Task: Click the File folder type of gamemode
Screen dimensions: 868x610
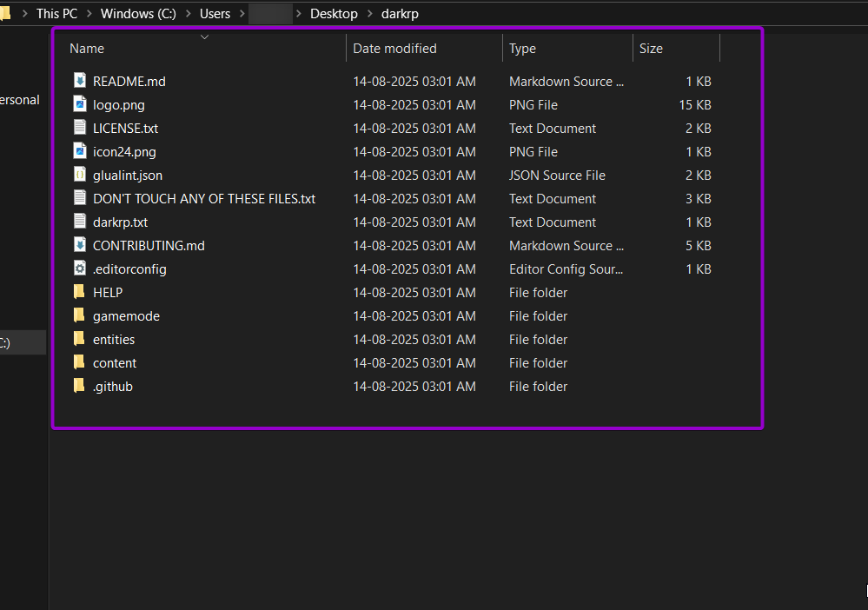Action: 538,316
